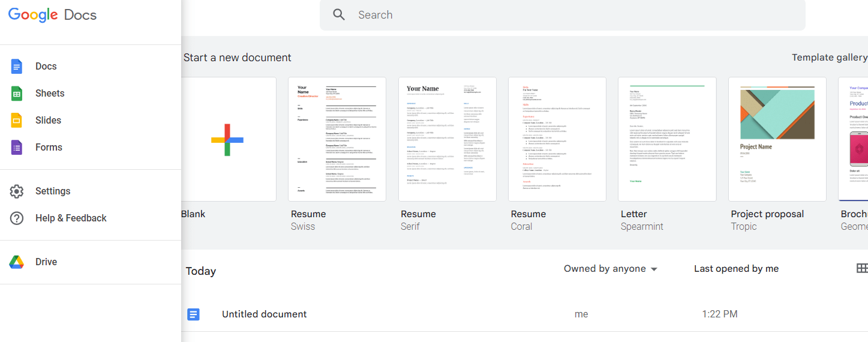Open the Resume Serif template thumbnail

(x=447, y=139)
